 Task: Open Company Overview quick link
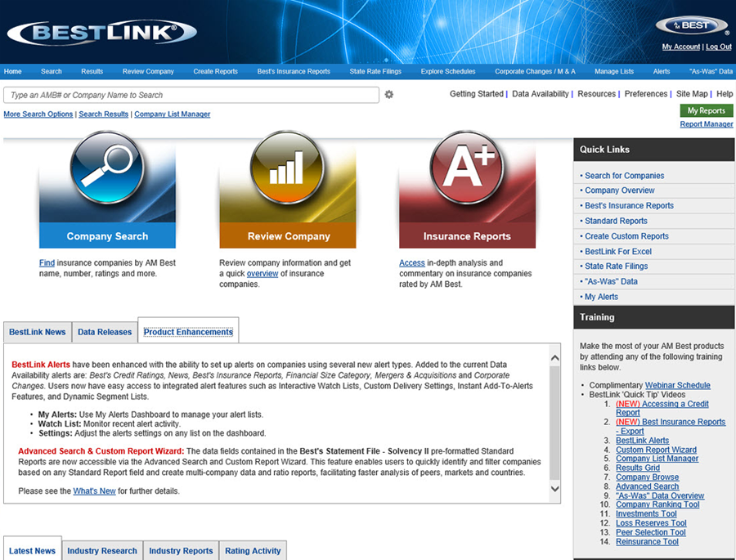[620, 190]
